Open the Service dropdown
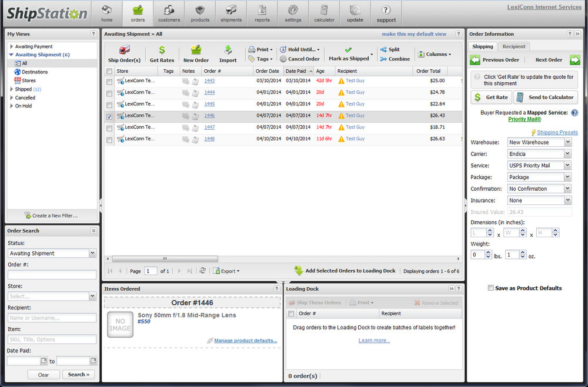 click(x=568, y=165)
